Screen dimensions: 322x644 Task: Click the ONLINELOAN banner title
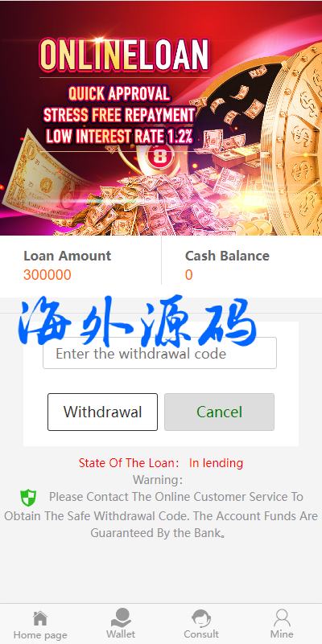(124, 55)
